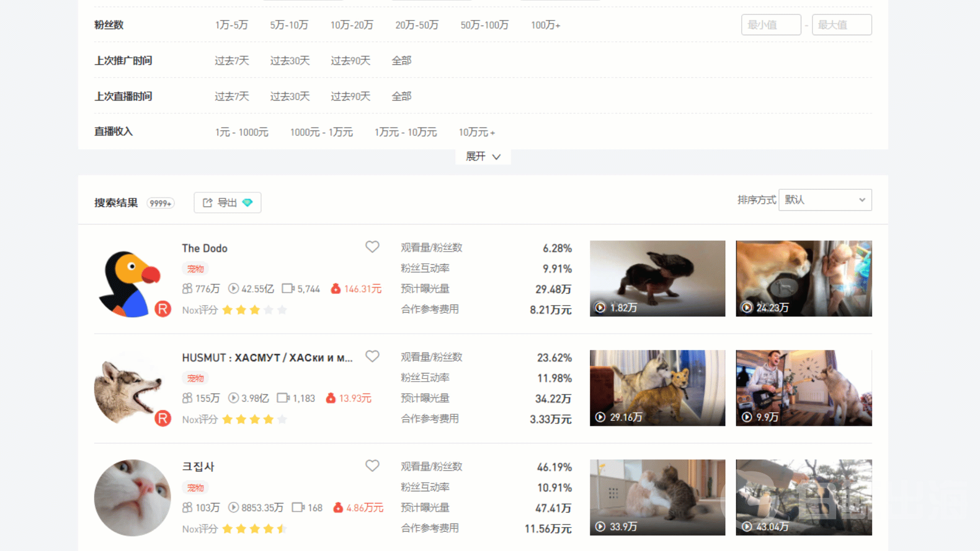Open the white cat avatar
This screenshot has width=980, height=551.
tap(132, 497)
